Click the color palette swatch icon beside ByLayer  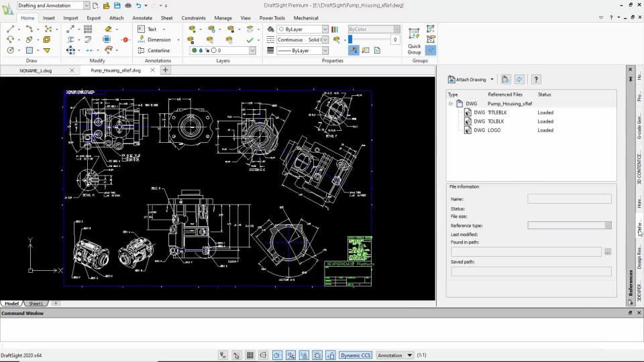point(335,29)
